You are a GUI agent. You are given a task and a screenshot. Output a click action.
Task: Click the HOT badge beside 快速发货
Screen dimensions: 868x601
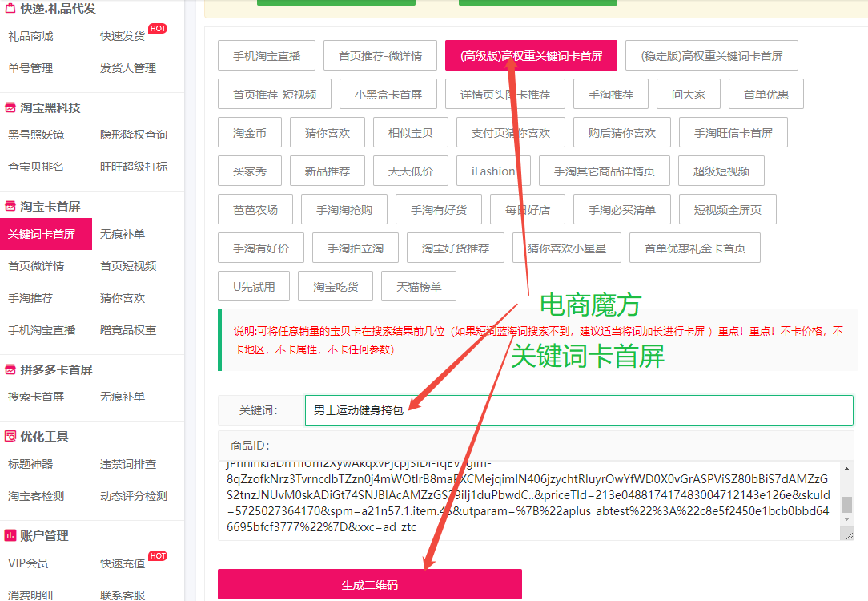(158, 28)
